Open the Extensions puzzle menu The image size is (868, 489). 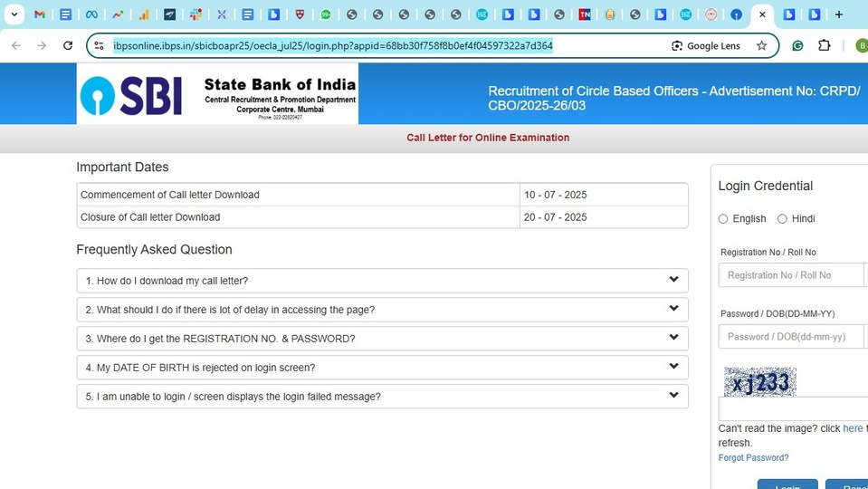pos(825,45)
